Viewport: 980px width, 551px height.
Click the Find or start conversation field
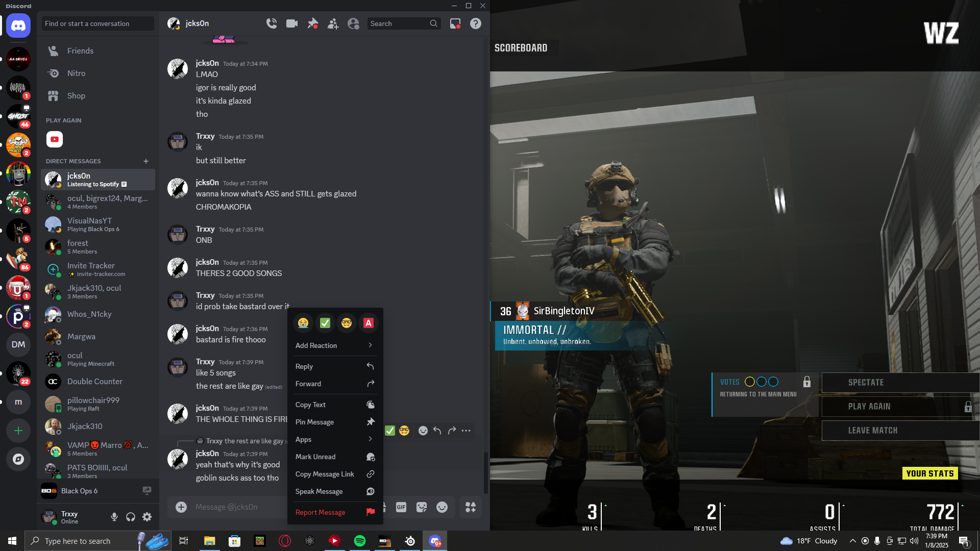point(97,23)
